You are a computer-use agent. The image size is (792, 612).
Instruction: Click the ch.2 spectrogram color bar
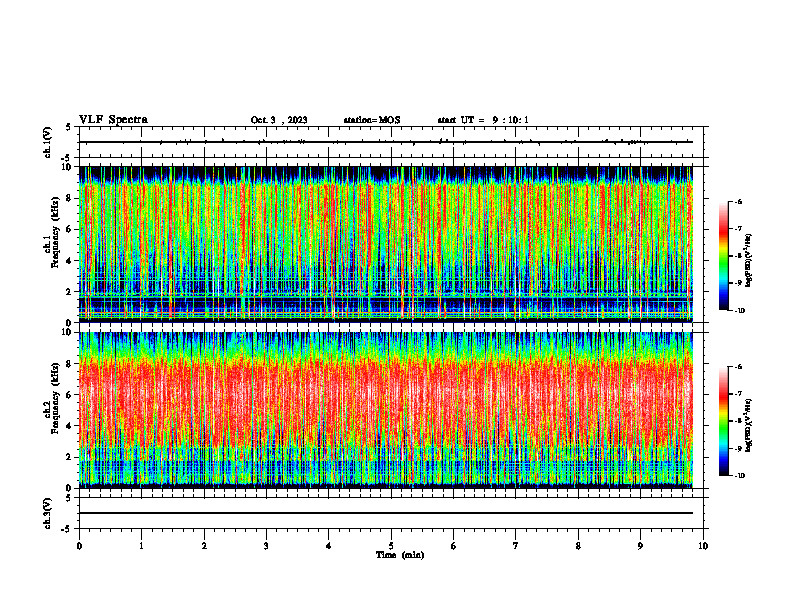(x=724, y=421)
